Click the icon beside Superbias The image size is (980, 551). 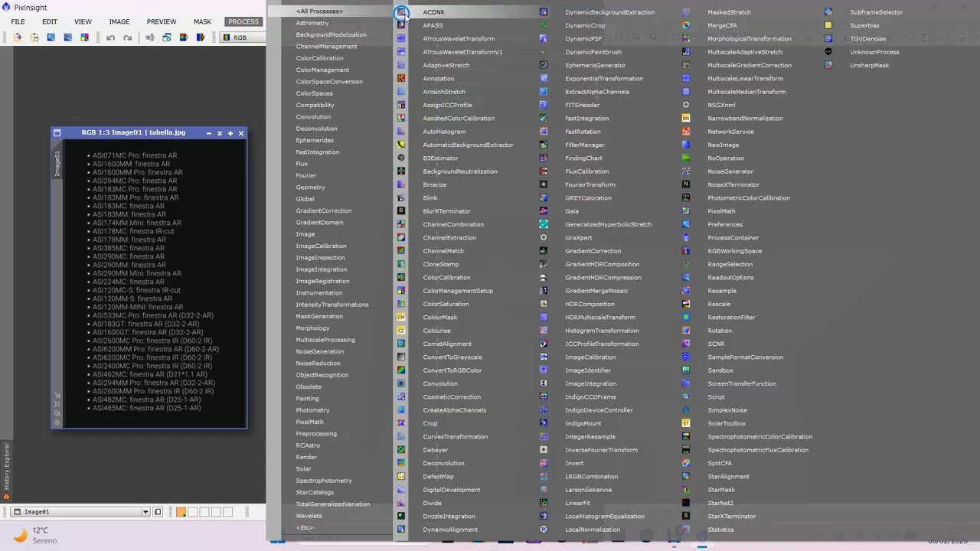828,25
